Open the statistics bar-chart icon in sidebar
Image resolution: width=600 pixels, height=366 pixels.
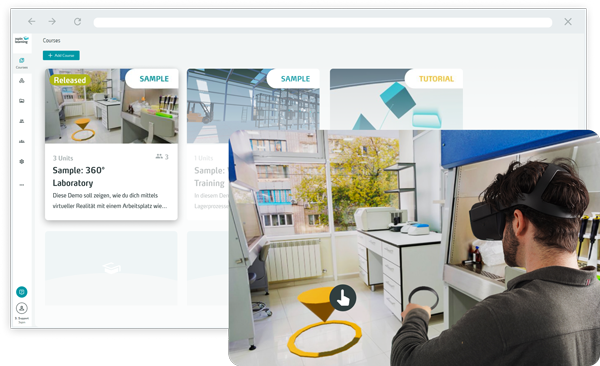[22, 141]
